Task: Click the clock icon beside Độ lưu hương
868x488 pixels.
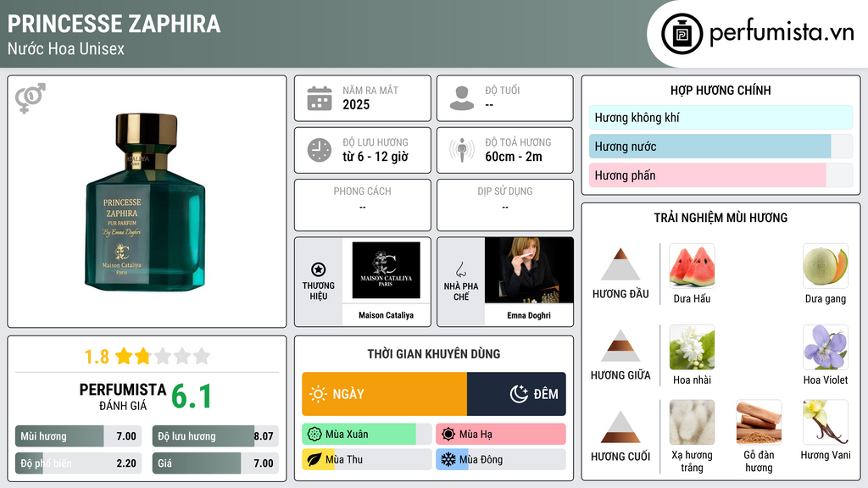Action: click(320, 150)
